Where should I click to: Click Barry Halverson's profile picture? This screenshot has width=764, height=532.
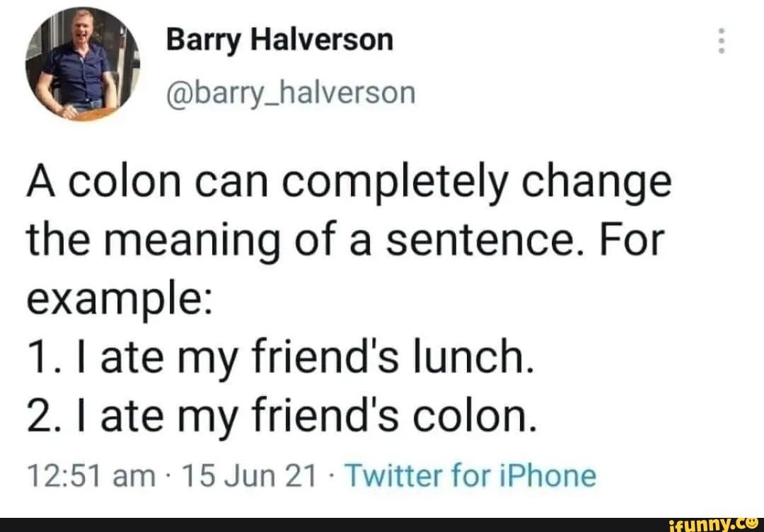click(x=82, y=64)
